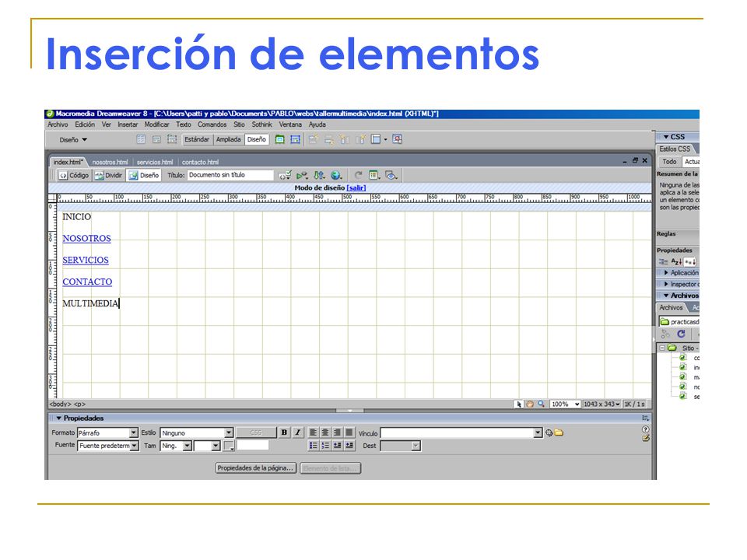The height and width of the screenshot is (560, 747).
Task: Switch to Dividir split view
Action: point(108,175)
